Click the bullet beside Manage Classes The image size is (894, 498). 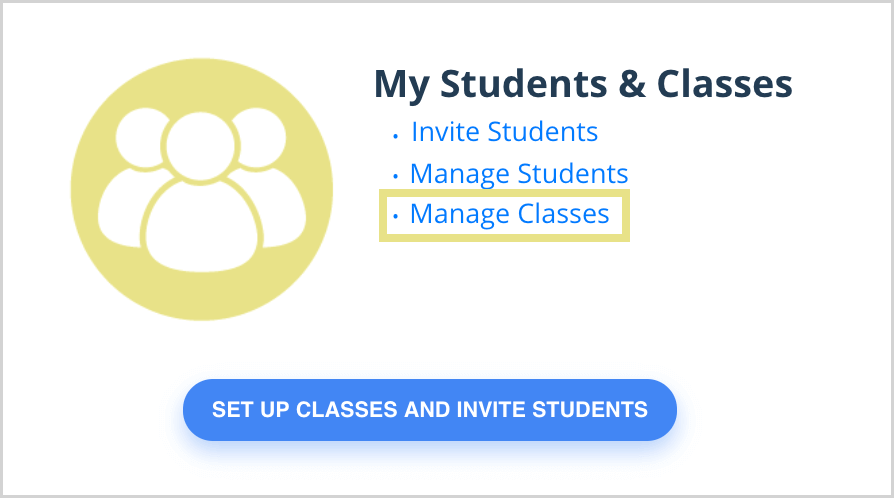tap(395, 217)
